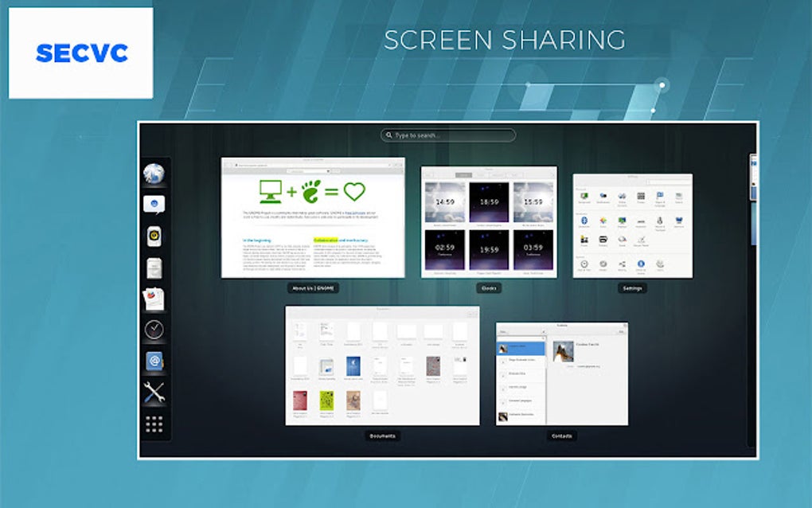Viewport: 812px width, 508px height.
Task: Open the Utilities tools icon in the dock
Action: tap(154, 392)
